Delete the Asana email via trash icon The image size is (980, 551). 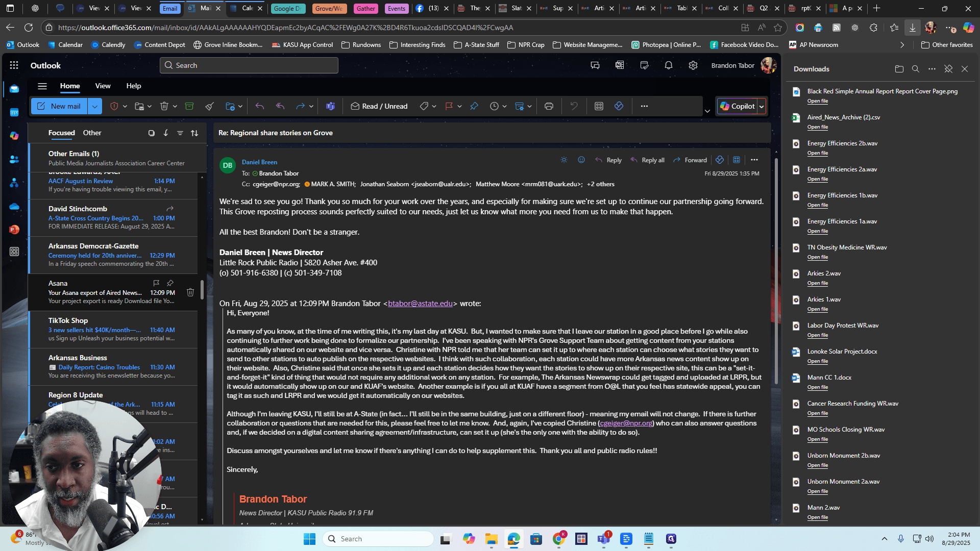tap(190, 292)
